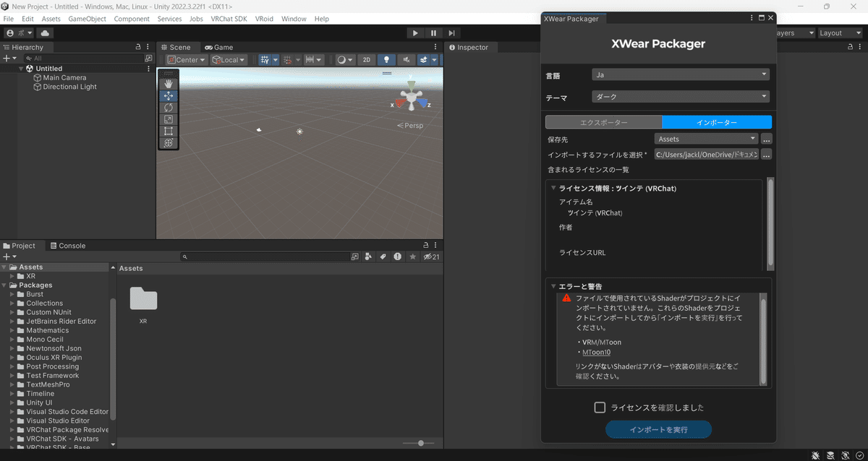Search by label tag icon

[383, 257]
